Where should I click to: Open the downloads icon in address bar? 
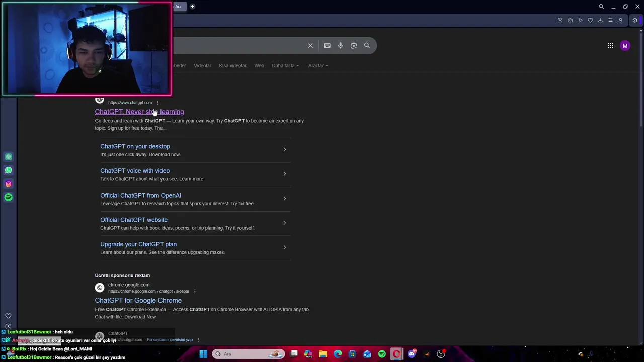(600, 20)
